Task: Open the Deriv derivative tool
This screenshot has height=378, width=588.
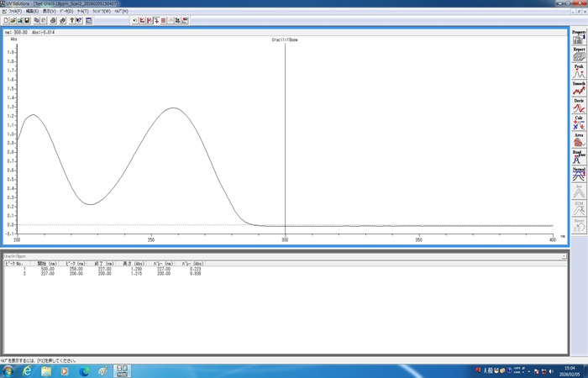Action: click(579, 106)
